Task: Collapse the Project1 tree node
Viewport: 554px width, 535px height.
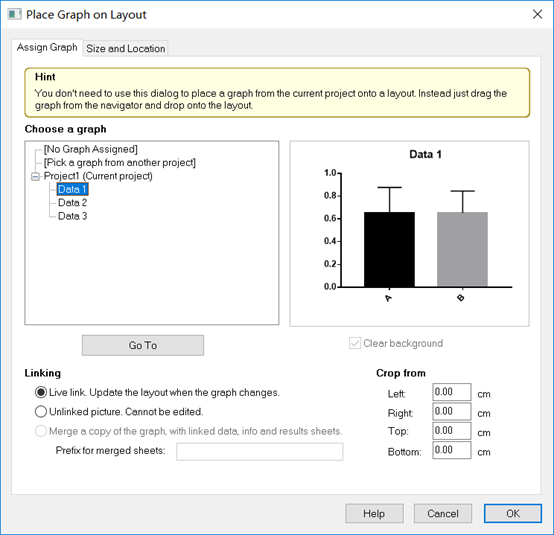Action: click(x=35, y=176)
